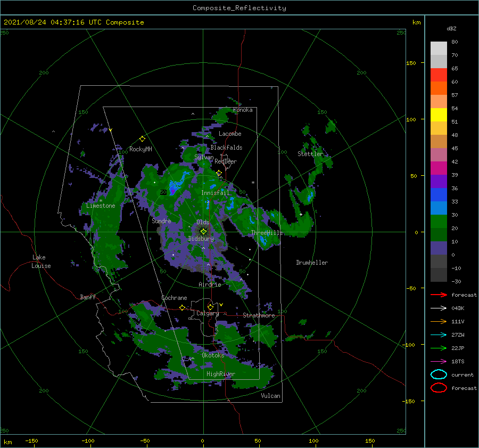Screen dimensions: 479x448
Task: Click the light blue 30-33 dBZ swatch
Action: 439,208
